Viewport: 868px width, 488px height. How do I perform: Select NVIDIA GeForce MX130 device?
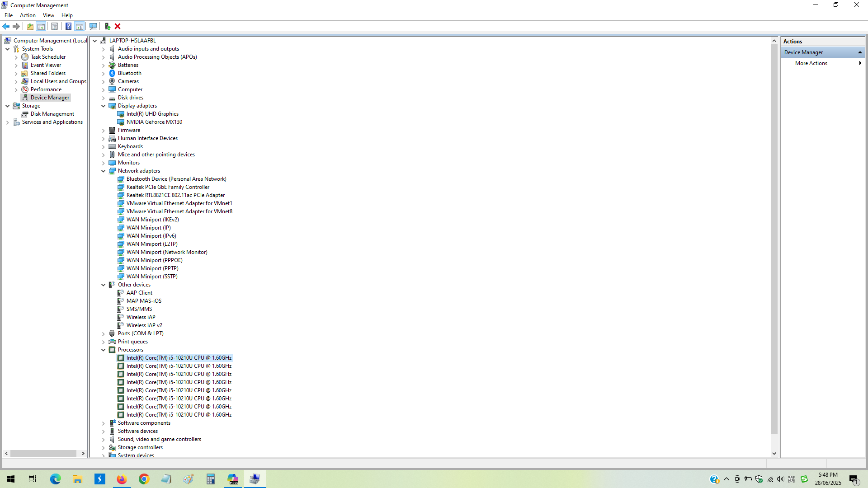point(154,122)
